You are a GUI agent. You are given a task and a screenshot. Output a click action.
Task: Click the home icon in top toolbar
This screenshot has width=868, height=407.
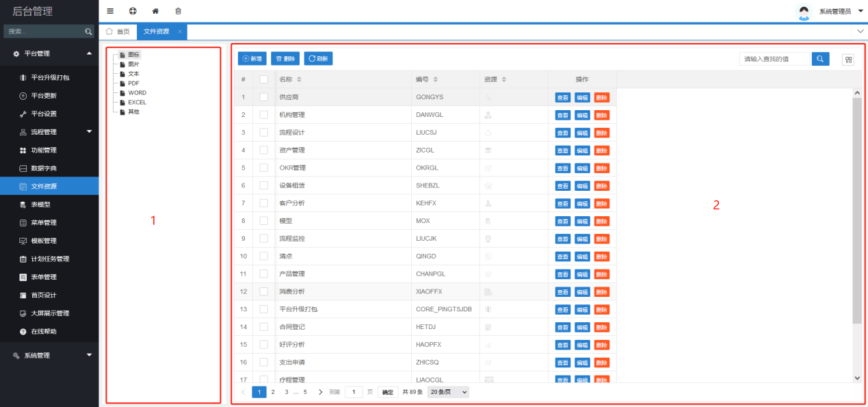pyautogui.click(x=155, y=11)
